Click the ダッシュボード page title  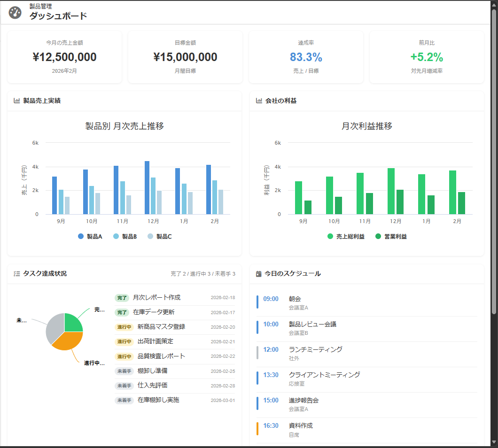(x=58, y=16)
